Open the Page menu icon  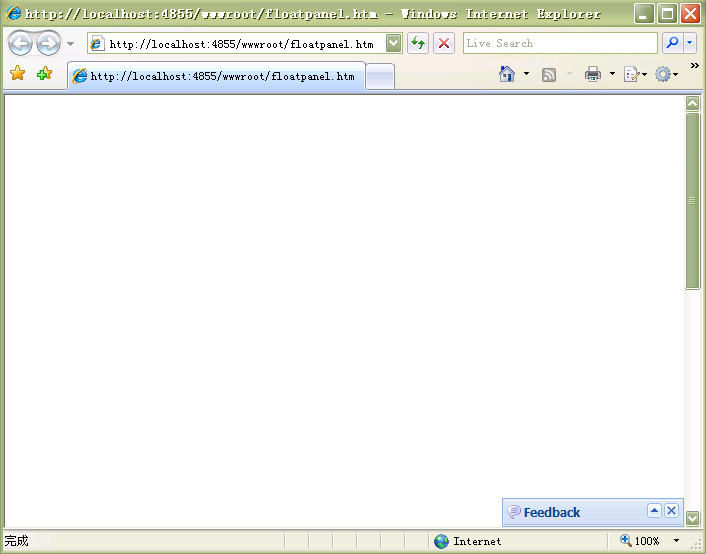[632, 74]
